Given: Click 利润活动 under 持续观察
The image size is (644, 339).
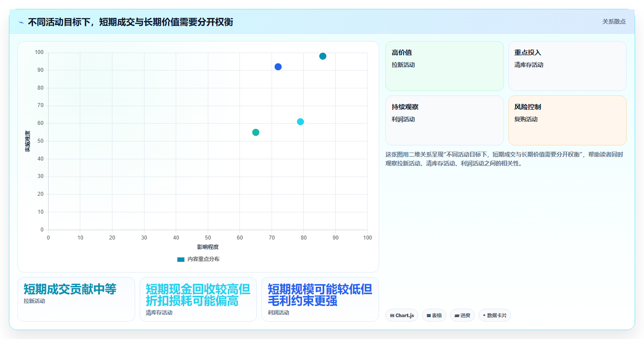Looking at the screenshot, I should coord(403,119).
